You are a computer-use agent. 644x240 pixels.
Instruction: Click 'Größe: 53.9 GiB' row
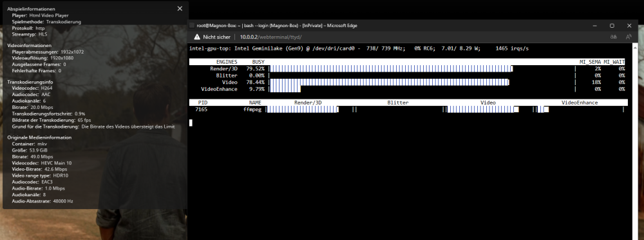coord(30,150)
